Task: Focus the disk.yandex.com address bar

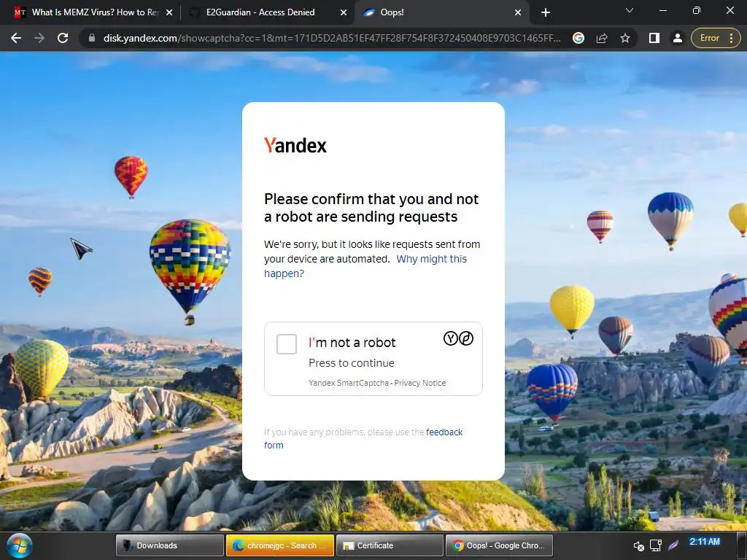Action: [332, 38]
